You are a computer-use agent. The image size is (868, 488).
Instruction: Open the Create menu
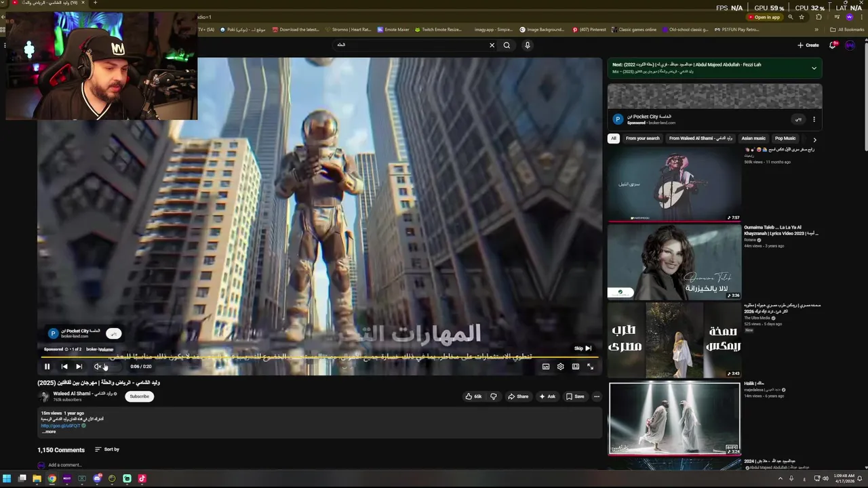tap(808, 45)
